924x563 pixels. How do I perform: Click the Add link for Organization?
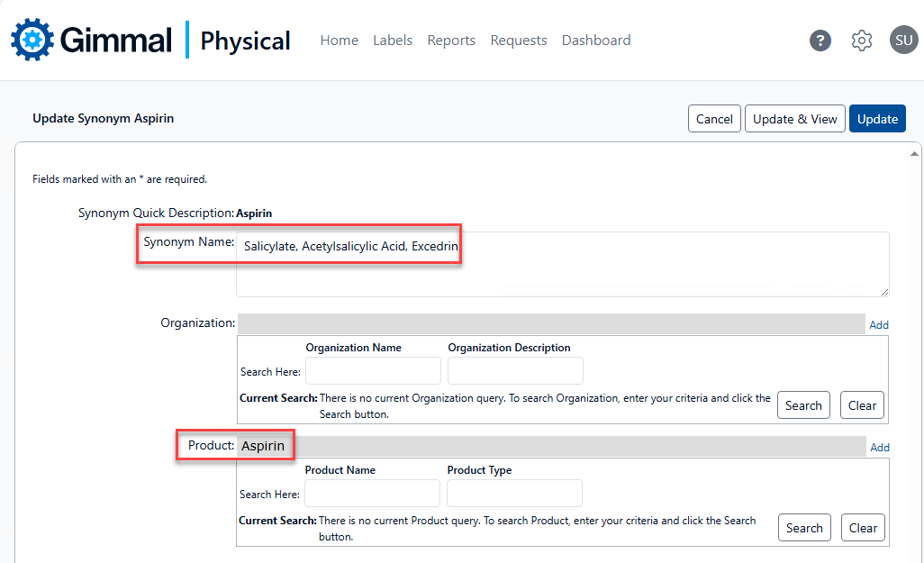[x=878, y=325]
